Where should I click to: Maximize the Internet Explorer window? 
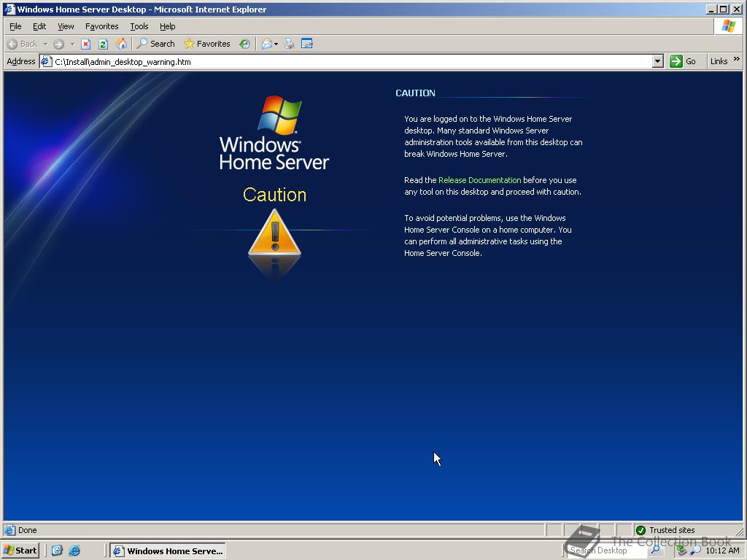[724, 9]
